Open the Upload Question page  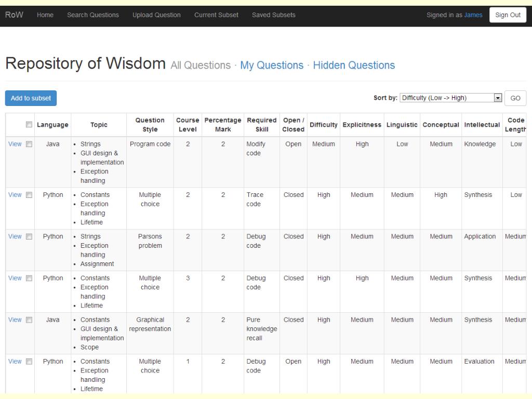pos(156,15)
